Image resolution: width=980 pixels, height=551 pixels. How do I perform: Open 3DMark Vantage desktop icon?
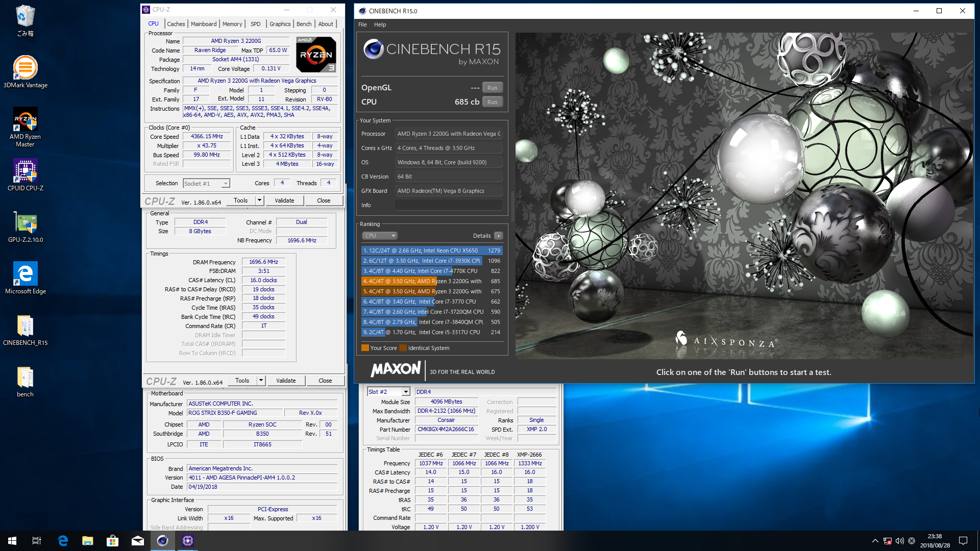(x=25, y=72)
